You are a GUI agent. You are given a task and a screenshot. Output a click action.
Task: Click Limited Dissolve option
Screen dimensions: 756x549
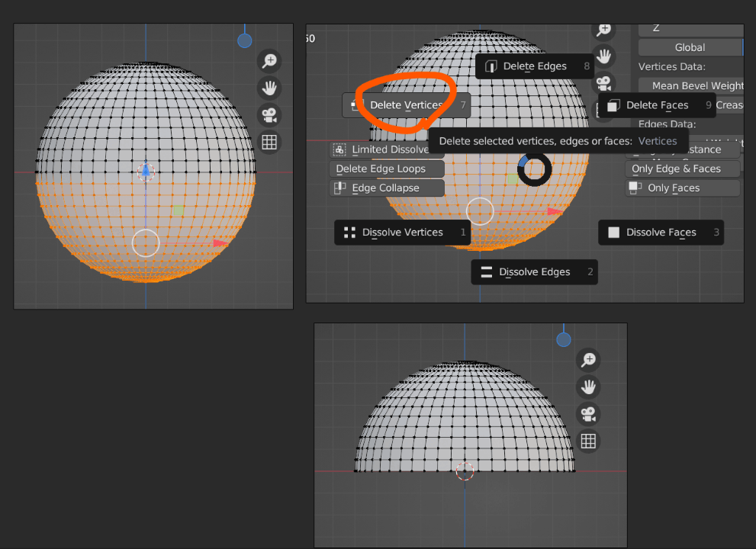pos(387,149)
